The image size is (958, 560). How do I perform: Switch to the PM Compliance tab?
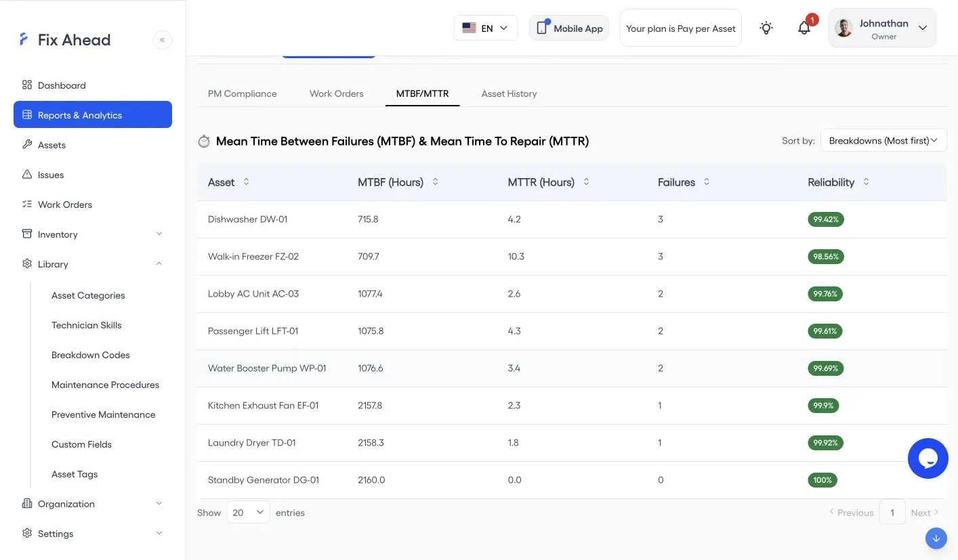[x=243, y=93]
